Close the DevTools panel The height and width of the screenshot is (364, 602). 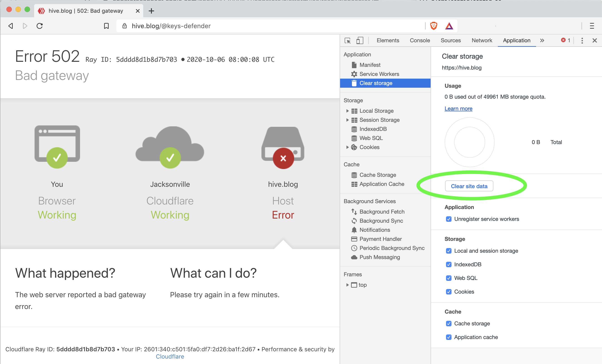(x=595, y=40)
